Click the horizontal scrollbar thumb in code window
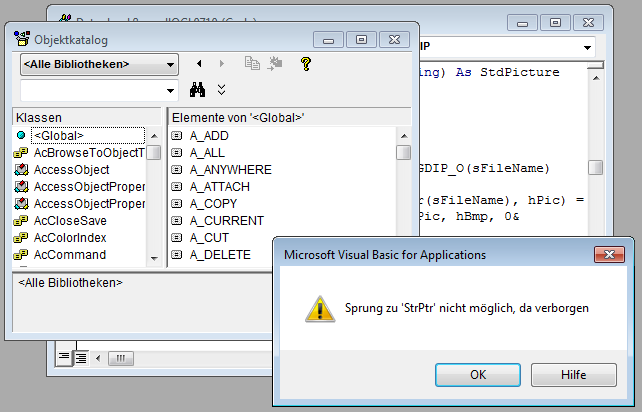Image resolution: width=642 pixels, height=412 pixels. [x=120, y=358]
